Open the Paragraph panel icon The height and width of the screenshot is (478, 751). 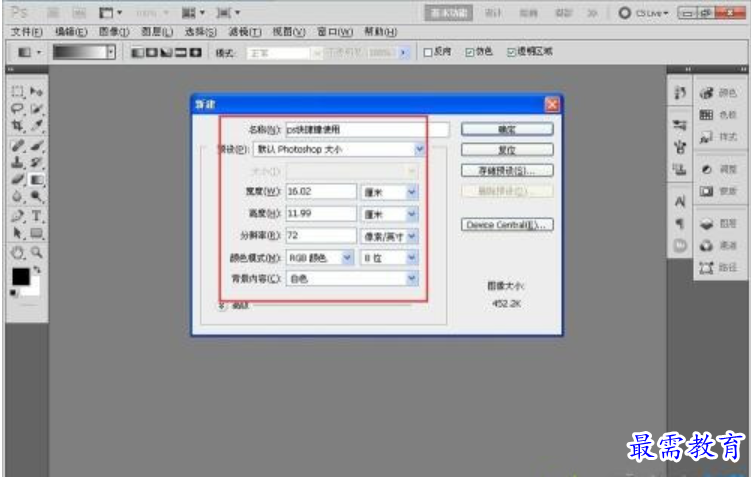[x=680, y=224]
